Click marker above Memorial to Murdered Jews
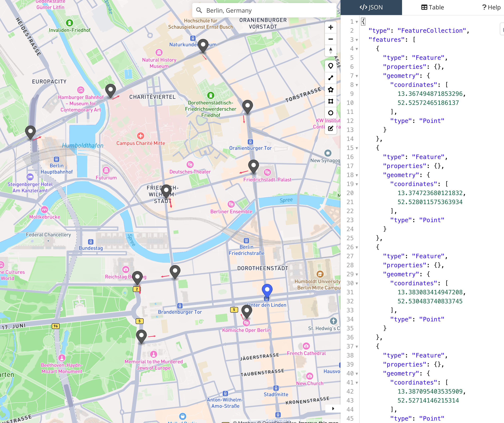Viewport: 504px width, 423px height. click(141, 337)
